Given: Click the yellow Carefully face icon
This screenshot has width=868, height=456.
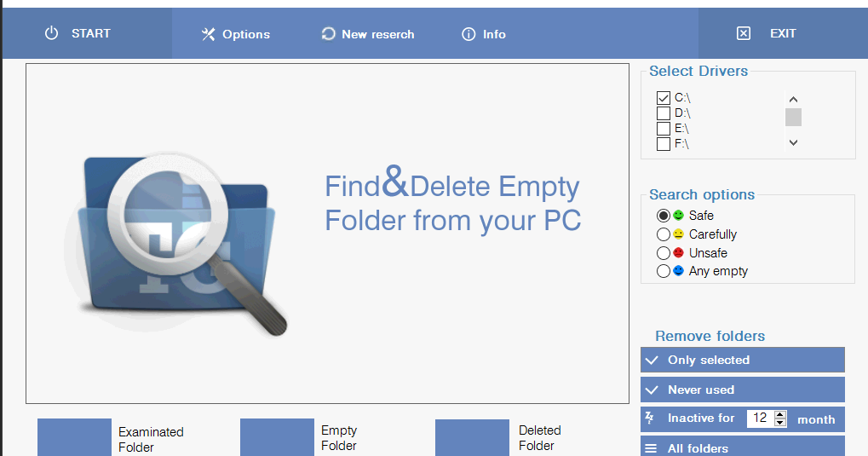Looking at the screenshot, I should [678, 234].
